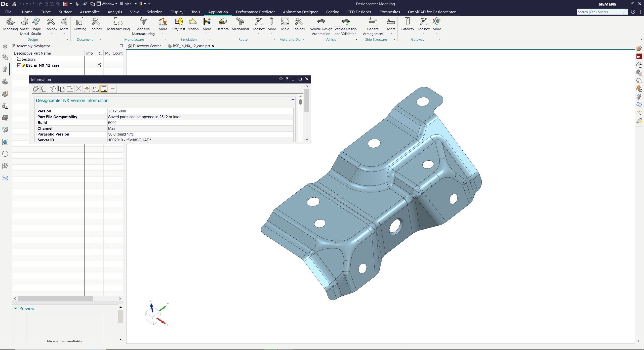Click the navigator horizontal scrollbar

[55, 298]
